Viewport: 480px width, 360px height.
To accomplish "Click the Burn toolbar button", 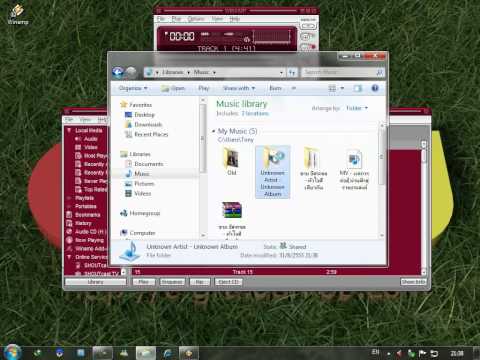I will (275, 88).
